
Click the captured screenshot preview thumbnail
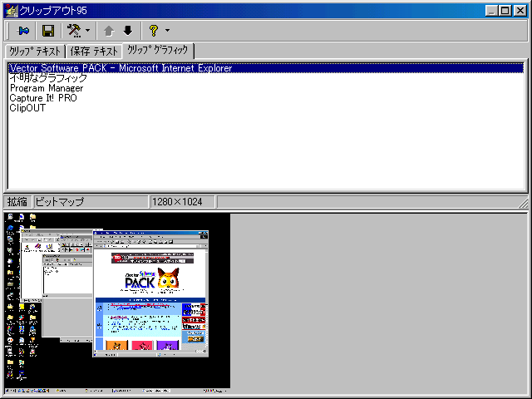pos(116,301)
